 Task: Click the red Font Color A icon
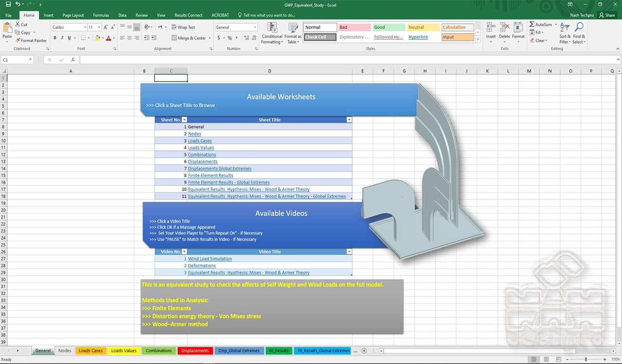pos(108,38)
